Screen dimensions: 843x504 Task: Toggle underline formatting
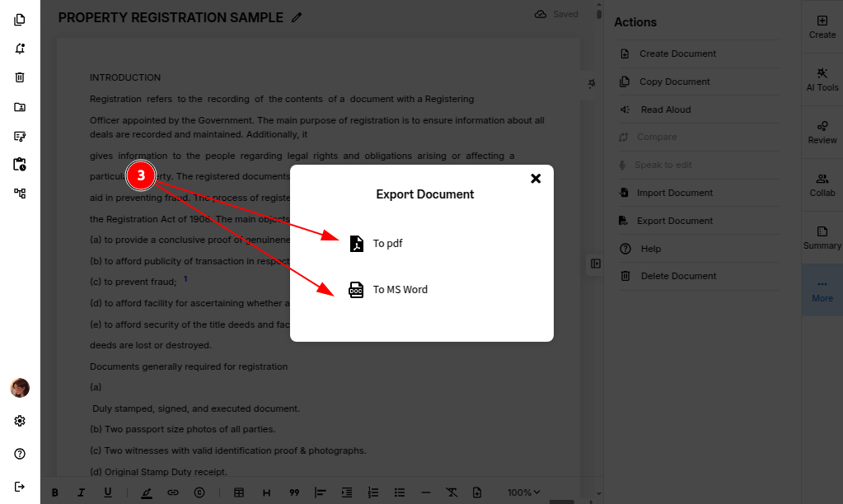[107, 492]
